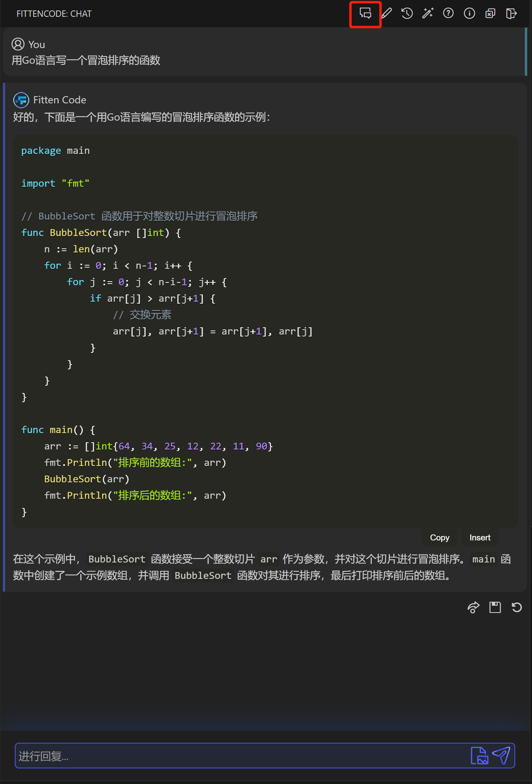Click the Fitten Code logo icon
This screenshot has height=784, width=532.
21,100
